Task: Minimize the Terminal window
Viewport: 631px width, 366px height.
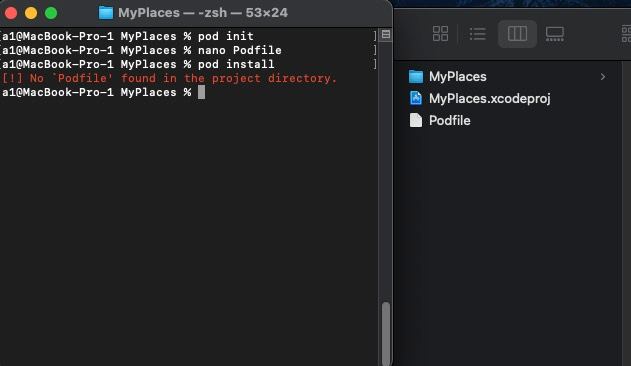Action: (31, 13)
